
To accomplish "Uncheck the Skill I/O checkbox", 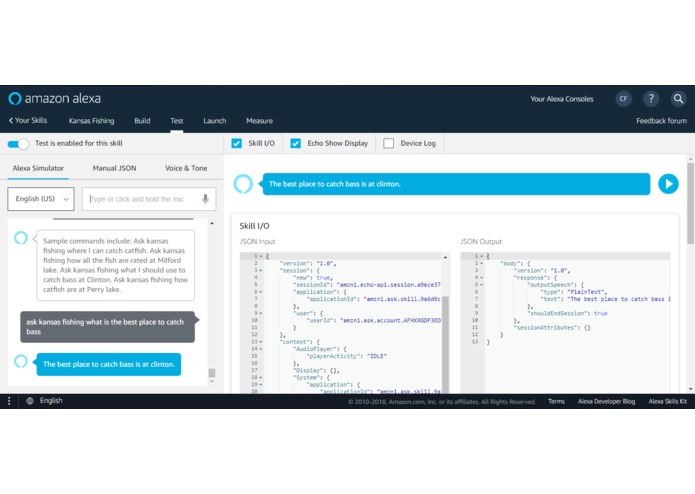I will [x=237, y=144].
